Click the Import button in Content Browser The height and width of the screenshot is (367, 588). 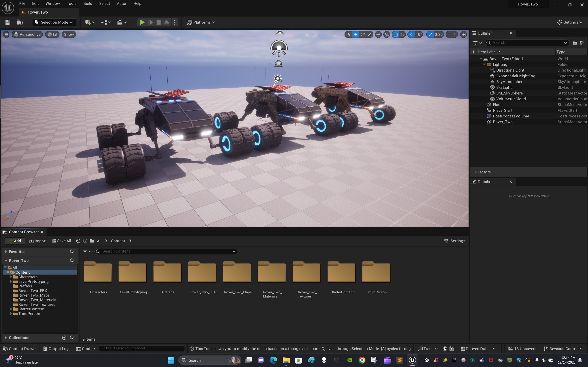click(38, 241)
